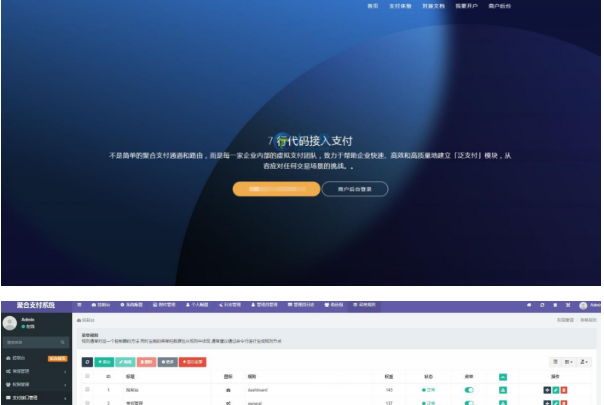Click the 'dashboard' rule cell
The image size is (604, 405).
point(257,390)
